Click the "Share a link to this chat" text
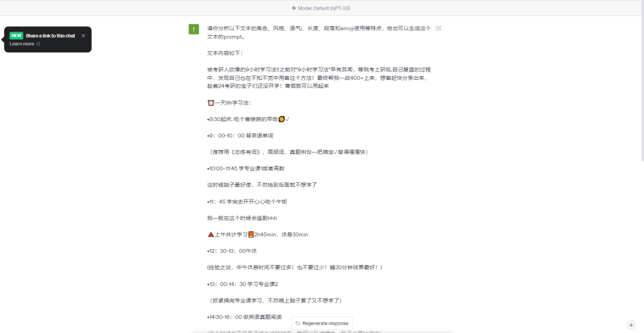 51,36
